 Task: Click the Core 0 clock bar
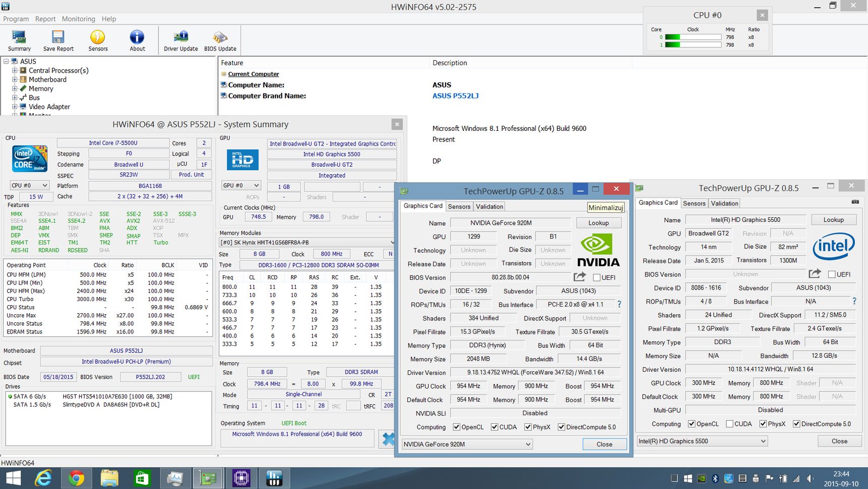click(x=693, y=37)
